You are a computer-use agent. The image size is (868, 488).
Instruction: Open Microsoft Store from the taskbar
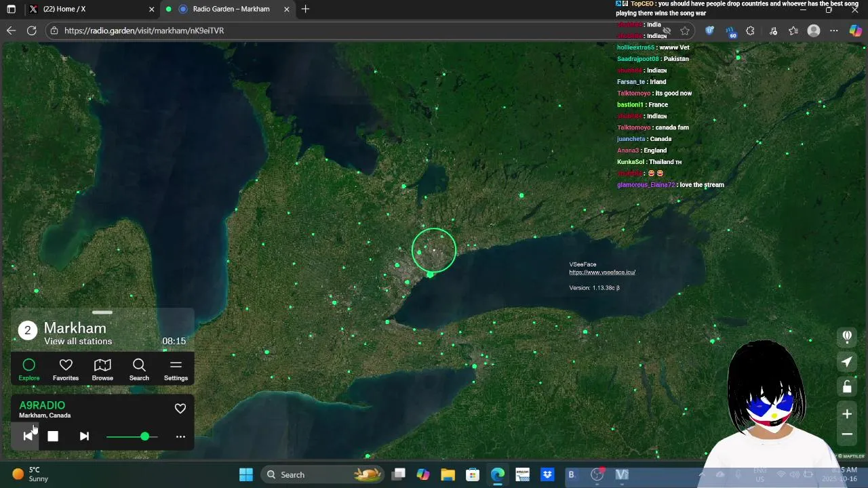[x=473, y=474]
